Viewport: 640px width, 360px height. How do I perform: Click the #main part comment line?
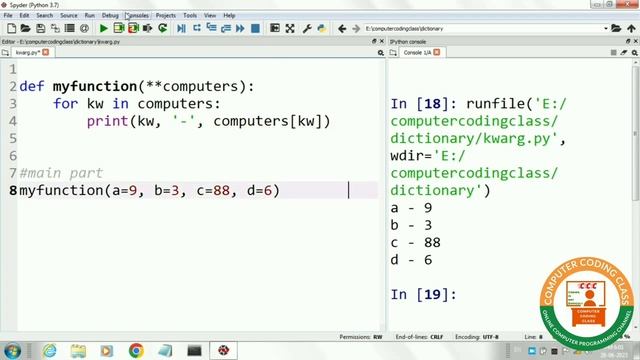[61, 173]
